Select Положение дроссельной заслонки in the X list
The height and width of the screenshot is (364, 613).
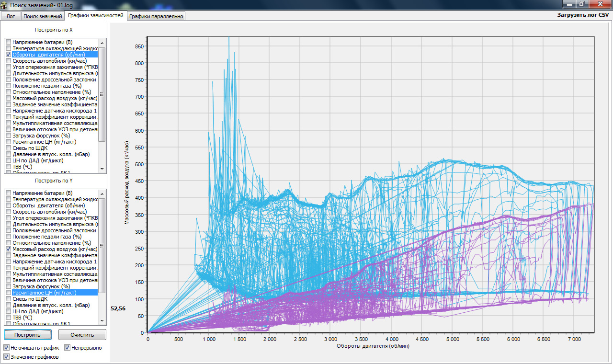[x=55, y=80]
